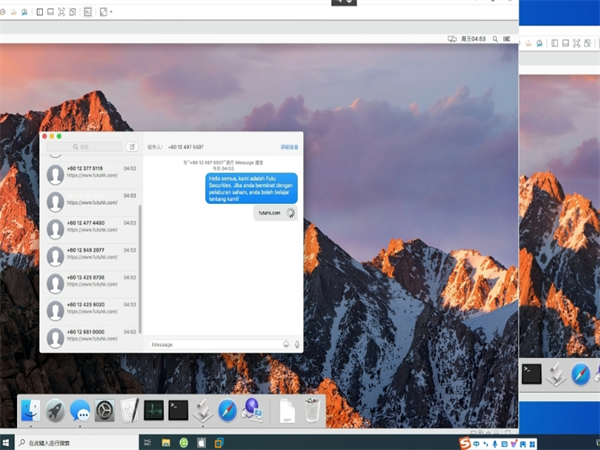Click the microphone dictation icon
Viewport: 600px width, 450px height.
pyautogui.click(x=297, y=344)
